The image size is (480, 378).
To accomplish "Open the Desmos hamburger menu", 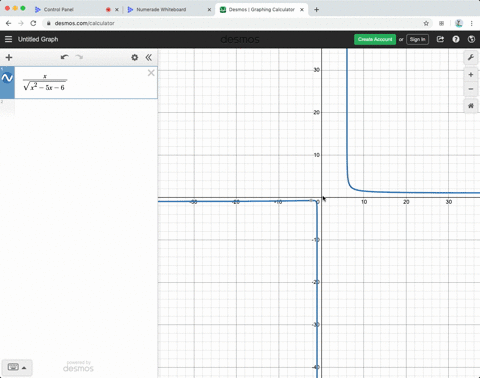I will (x=8, y=39).
